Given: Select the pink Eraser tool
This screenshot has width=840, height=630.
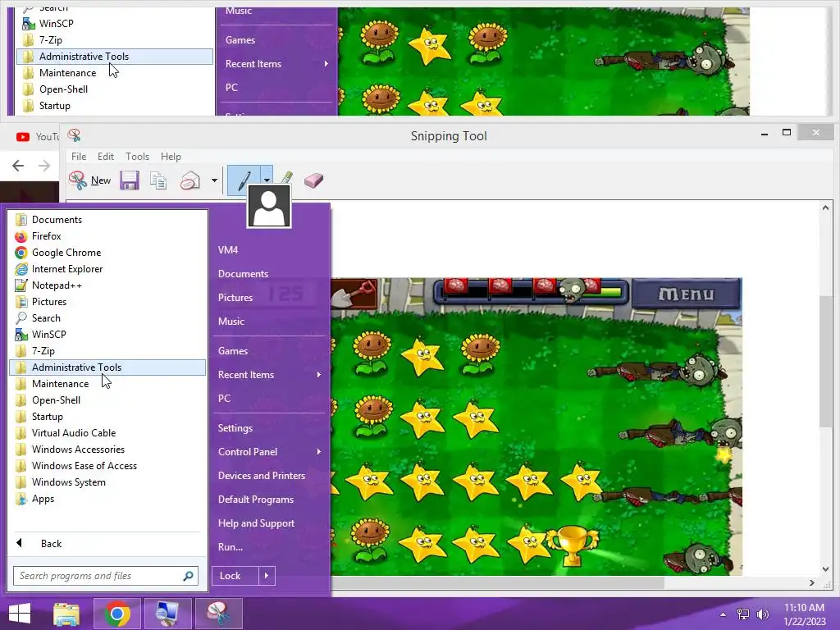Looking at the screenshot, I should (313, 180).
